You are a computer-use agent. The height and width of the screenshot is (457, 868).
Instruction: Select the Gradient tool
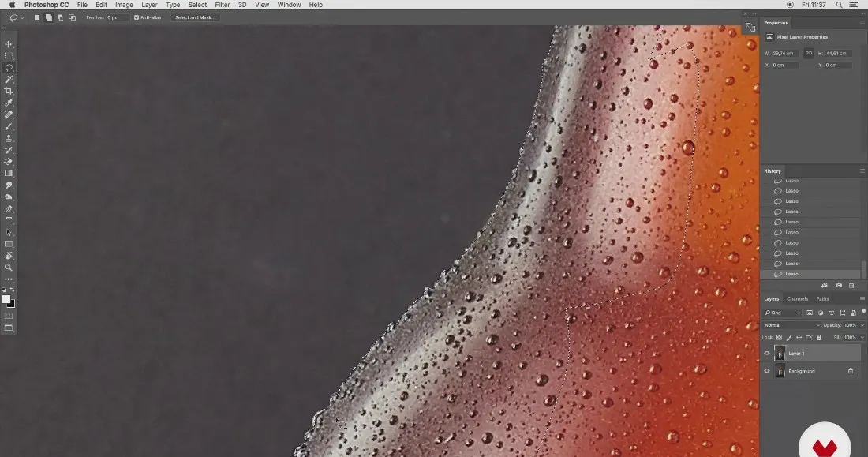(9, 174)
